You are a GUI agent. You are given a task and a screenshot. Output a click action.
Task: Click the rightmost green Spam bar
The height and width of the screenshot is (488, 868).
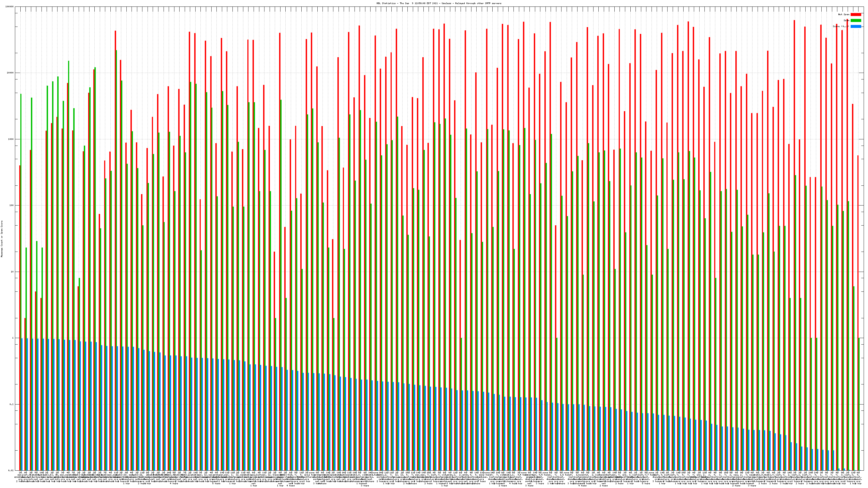(859, 404)
